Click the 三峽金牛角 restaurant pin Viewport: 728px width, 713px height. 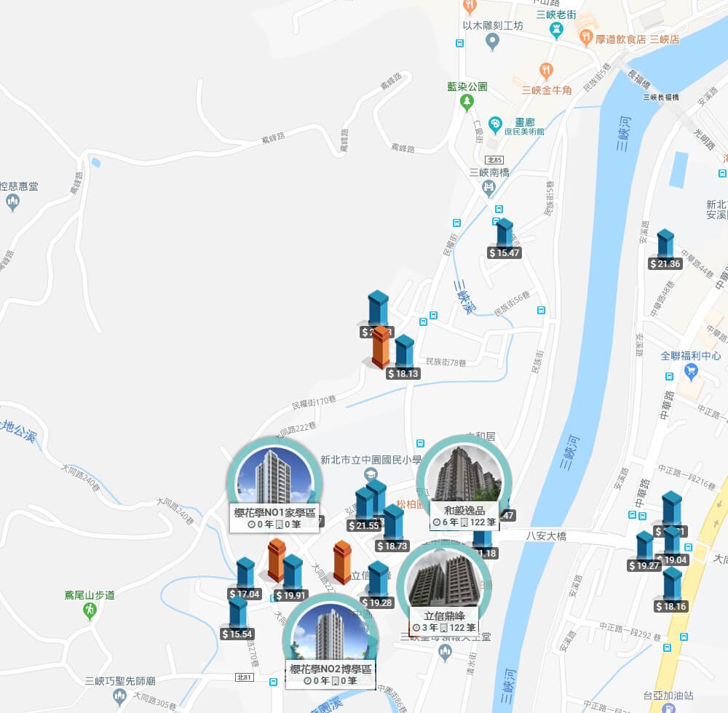[x=546, y=72]
